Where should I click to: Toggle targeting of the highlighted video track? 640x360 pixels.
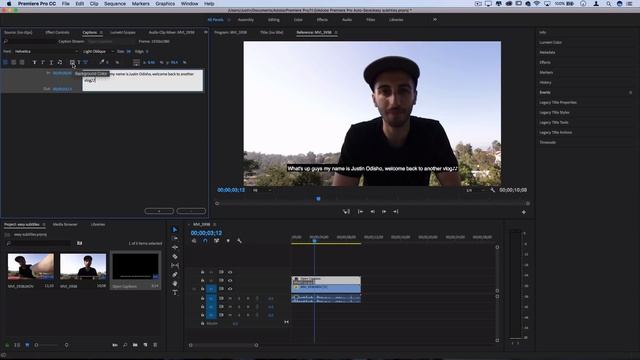(x=211, y=289)
